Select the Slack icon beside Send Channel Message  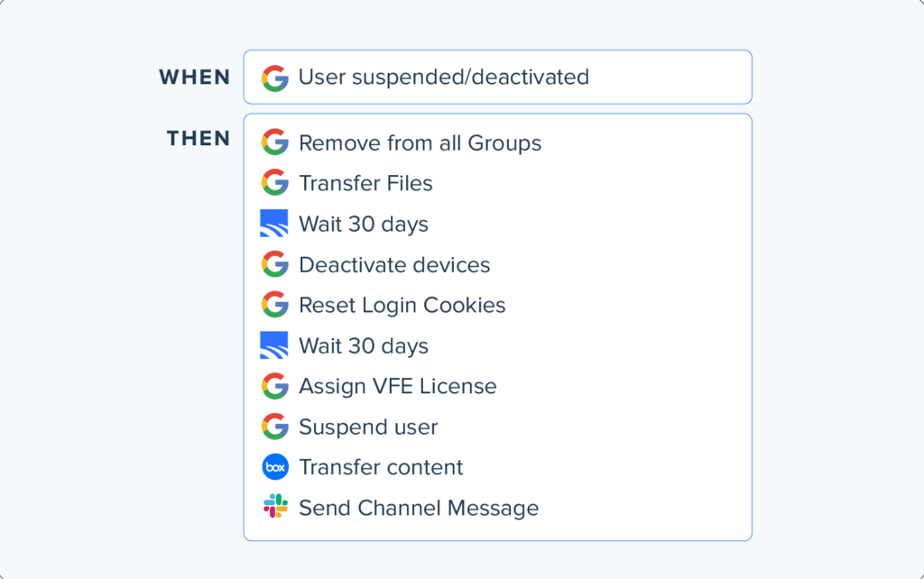point(275,508)
